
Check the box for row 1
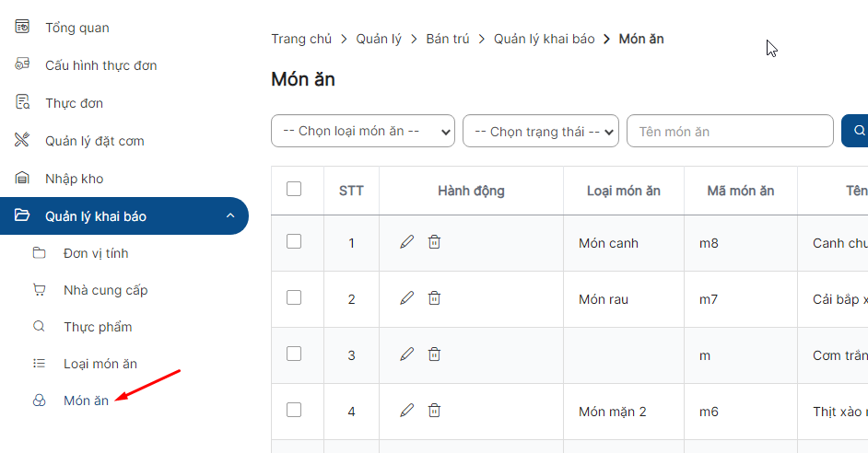click(294, 242)
